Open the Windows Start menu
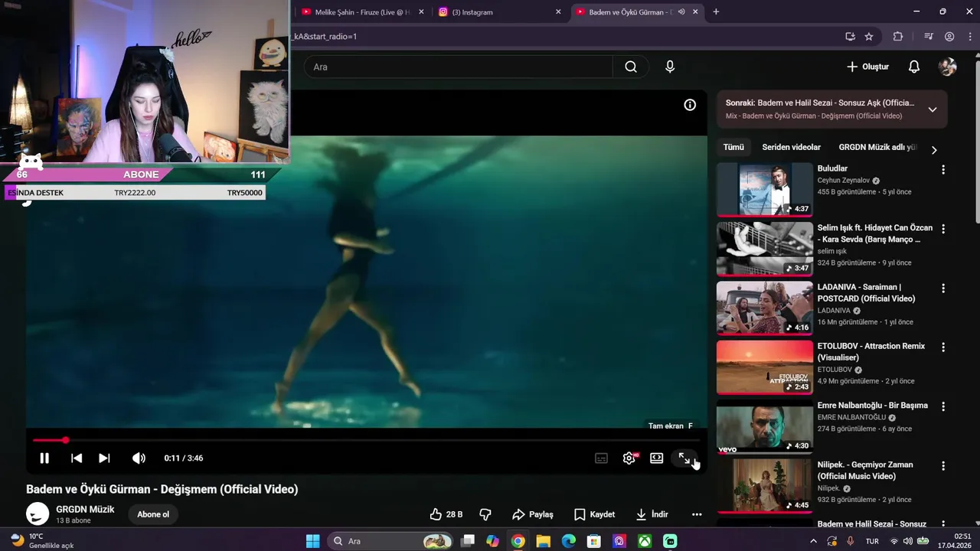Viewport: 980px width, 551px height. (x=313, y=541)
